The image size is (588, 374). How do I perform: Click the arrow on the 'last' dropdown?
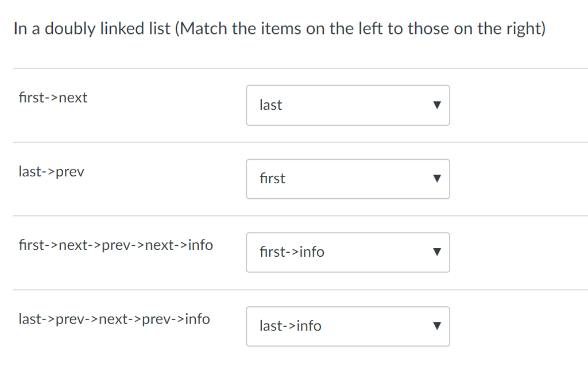[436, 105]
